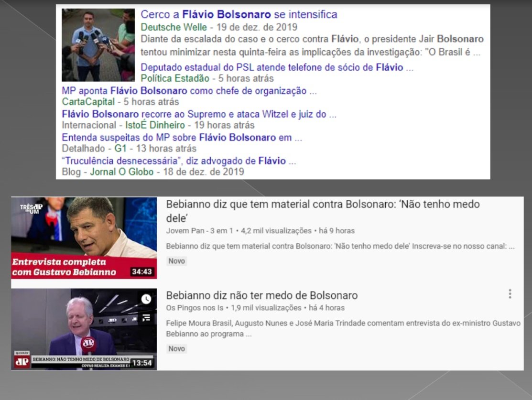Click the '1,9 mil visualizações' text
This screenshot has width=532, height=400.
[x=266, y=308]
